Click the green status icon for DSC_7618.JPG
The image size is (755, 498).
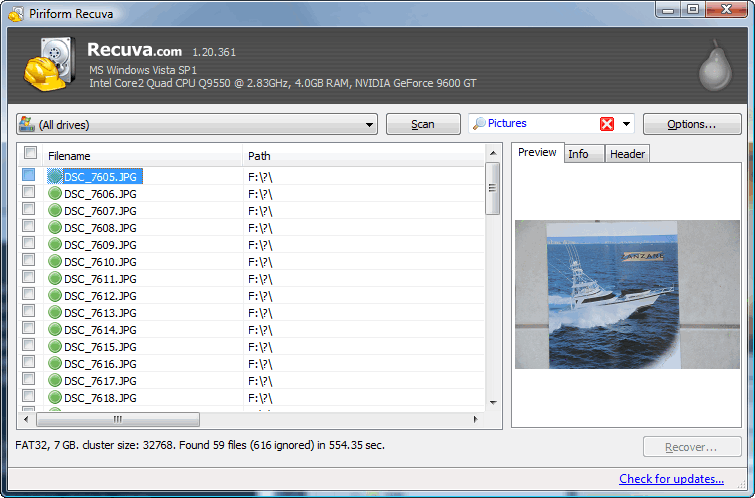click(55, 397)
